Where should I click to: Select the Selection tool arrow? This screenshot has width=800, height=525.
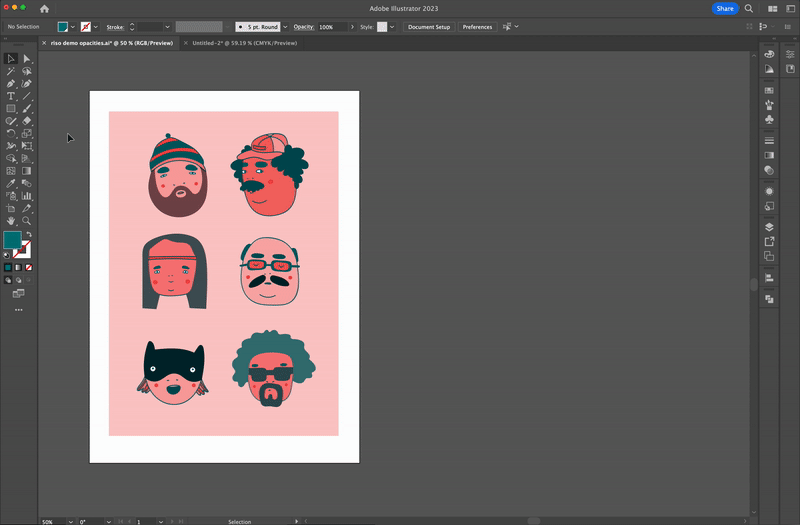coord(11,59)
